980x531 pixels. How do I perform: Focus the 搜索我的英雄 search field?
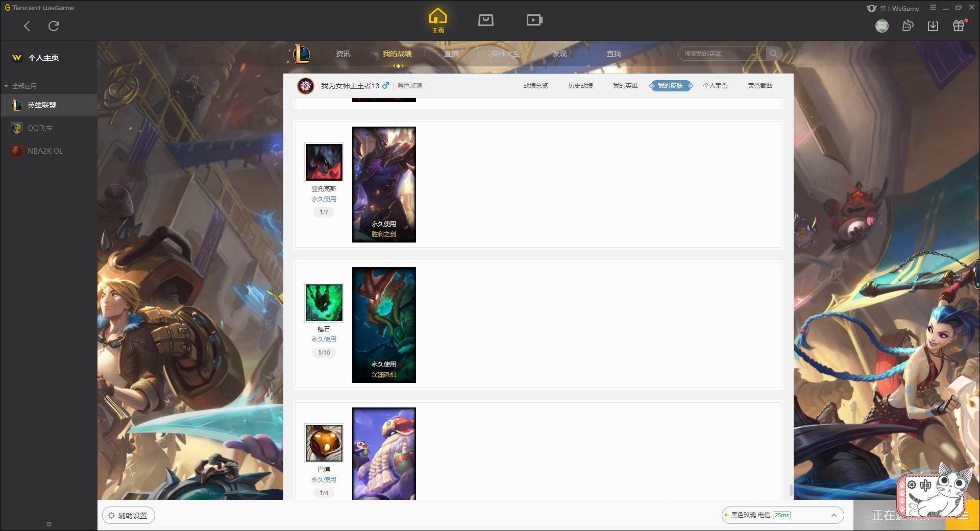tap(722, 54)
